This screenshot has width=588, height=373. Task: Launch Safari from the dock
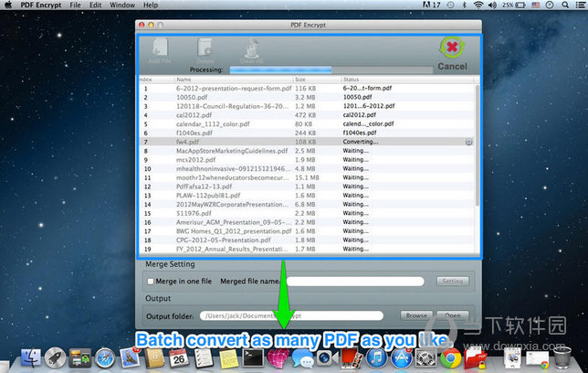[105, 357]
